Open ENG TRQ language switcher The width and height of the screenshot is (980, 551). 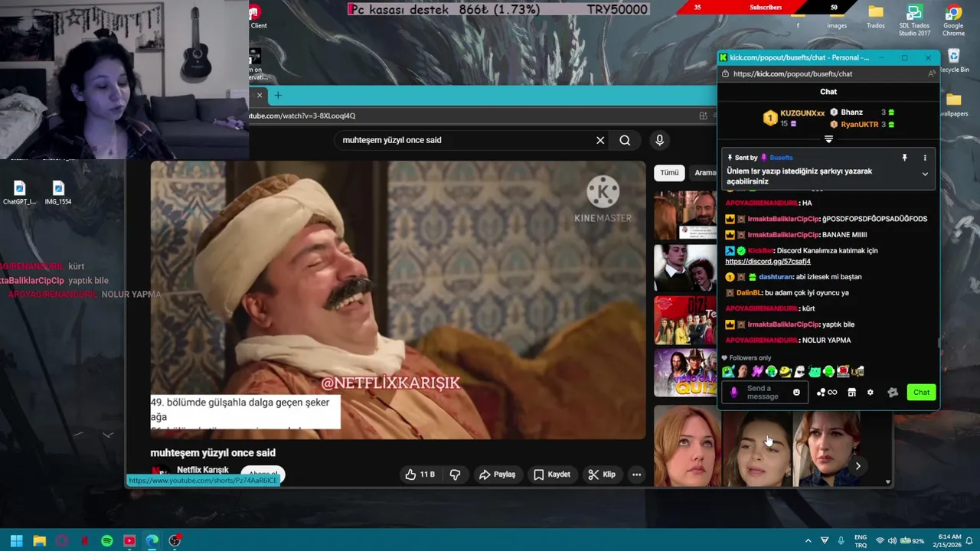pyautogui.click(x=861, y=541)
